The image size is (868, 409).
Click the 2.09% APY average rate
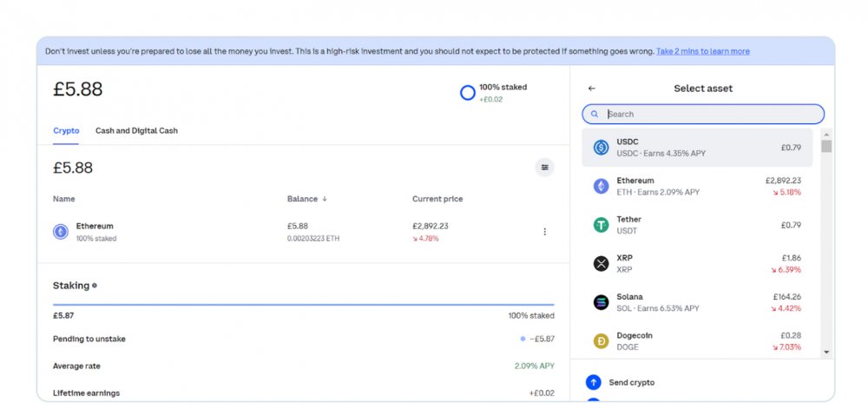[x=534, y=366]
